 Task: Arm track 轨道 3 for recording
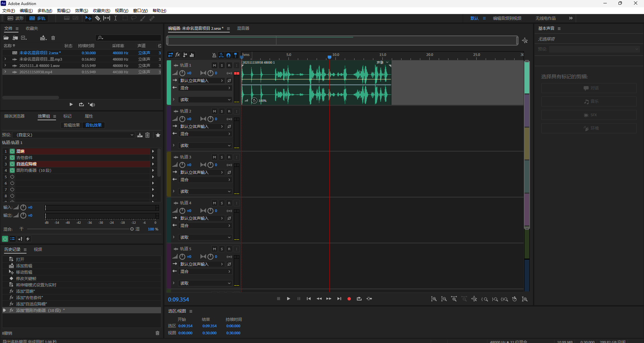pos(229,157)
